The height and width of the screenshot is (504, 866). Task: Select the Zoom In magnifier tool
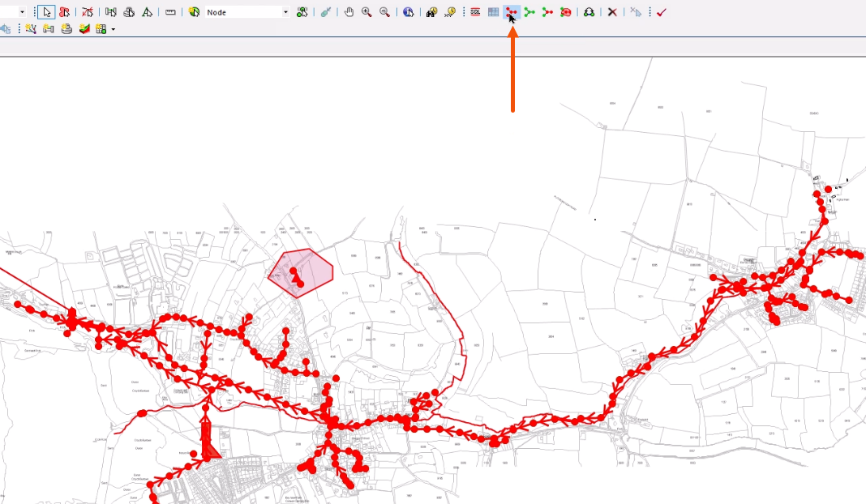coord(367,11)
